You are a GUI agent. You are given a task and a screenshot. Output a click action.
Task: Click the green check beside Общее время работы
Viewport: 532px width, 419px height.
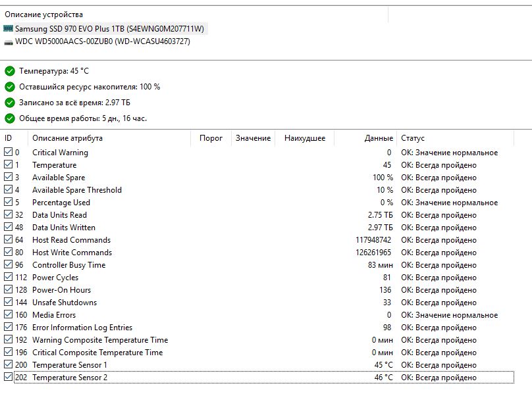pyautogui.click(x=10, y=118)
